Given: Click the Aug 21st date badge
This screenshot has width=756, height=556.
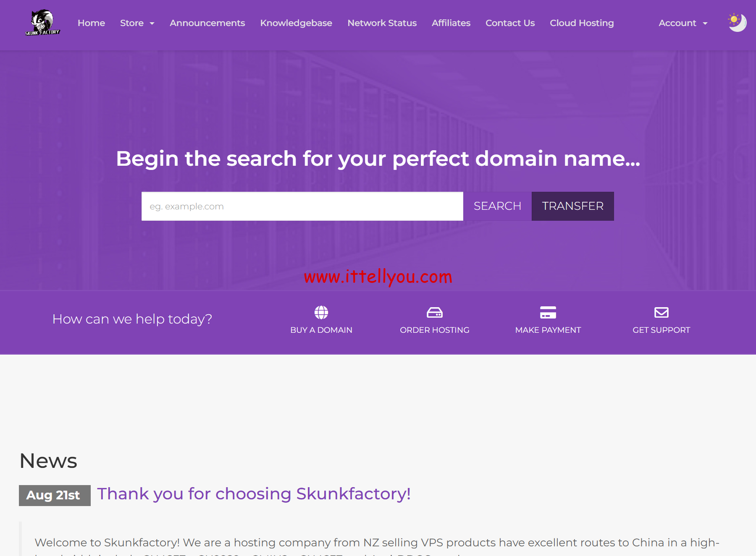Looking at the screenshot, I should (x=54, y=495).
